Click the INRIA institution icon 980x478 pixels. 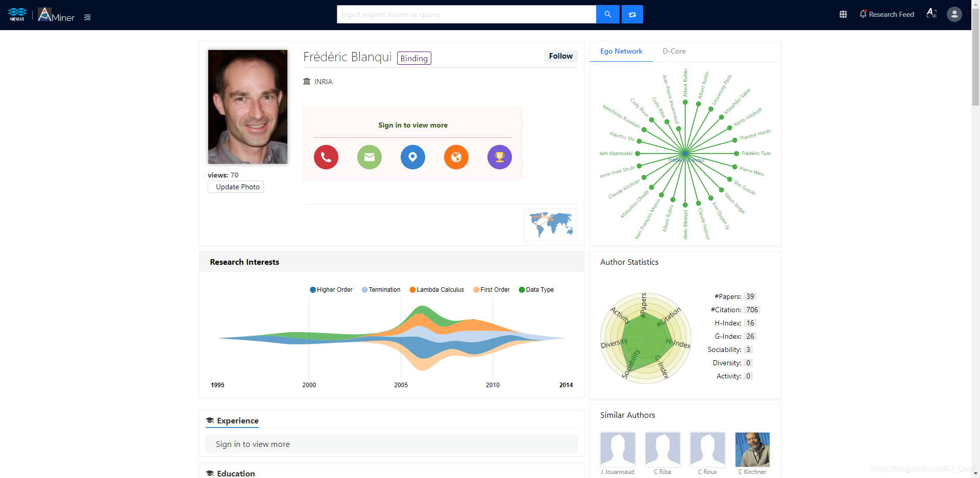click(x=307, y=82)
